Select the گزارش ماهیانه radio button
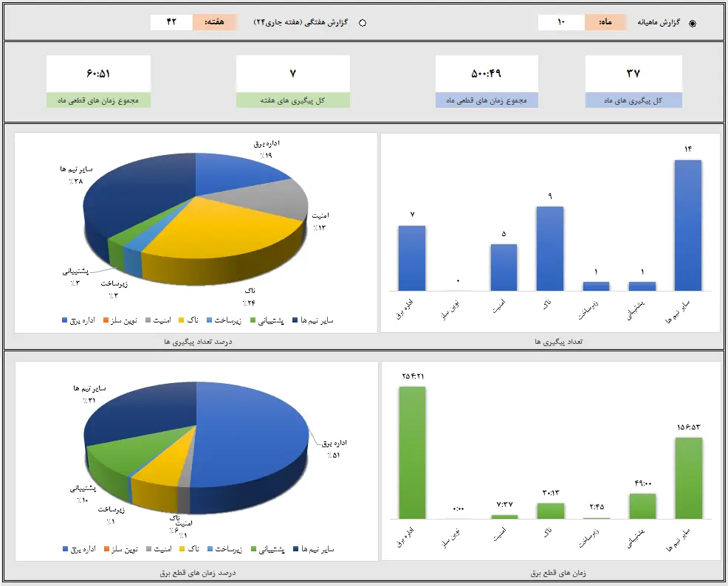The width and height of the screenshot is (728, 586). 692,23
